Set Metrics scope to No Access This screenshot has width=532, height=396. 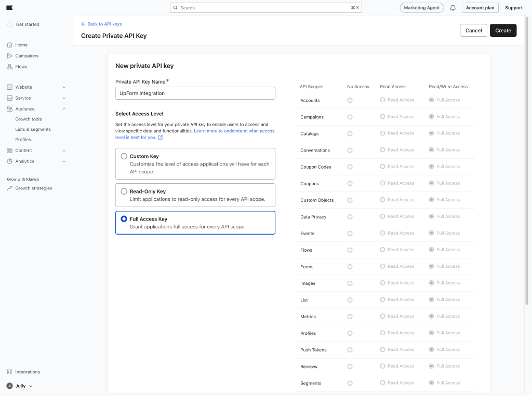coord(350,316)
